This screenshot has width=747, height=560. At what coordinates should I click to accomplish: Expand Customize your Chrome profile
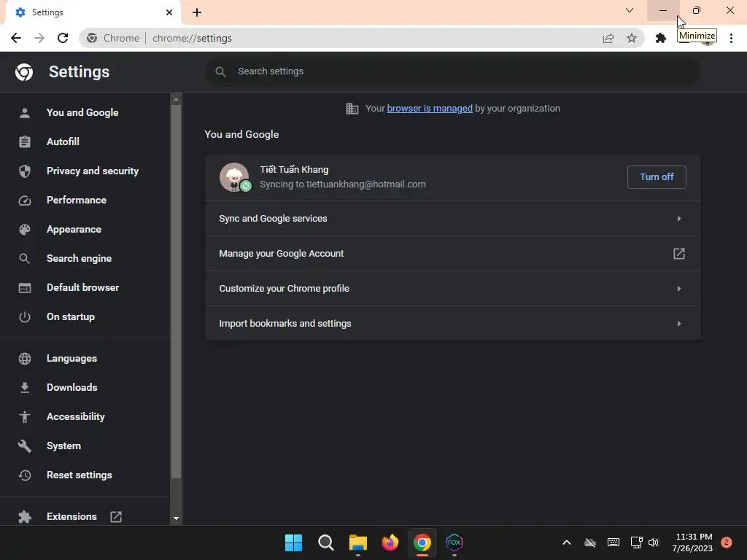coord(452,289)
